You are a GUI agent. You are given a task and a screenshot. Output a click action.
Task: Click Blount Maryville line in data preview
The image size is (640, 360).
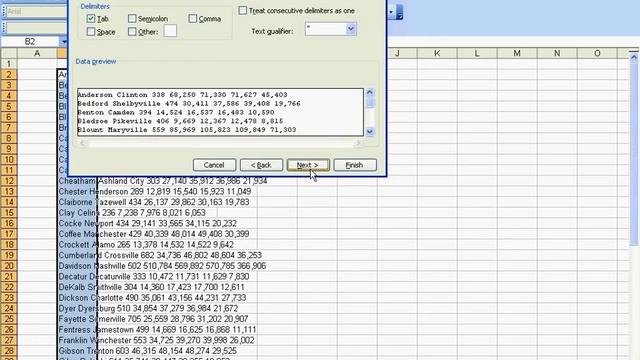pyautogui.click(x=187, y=130)
